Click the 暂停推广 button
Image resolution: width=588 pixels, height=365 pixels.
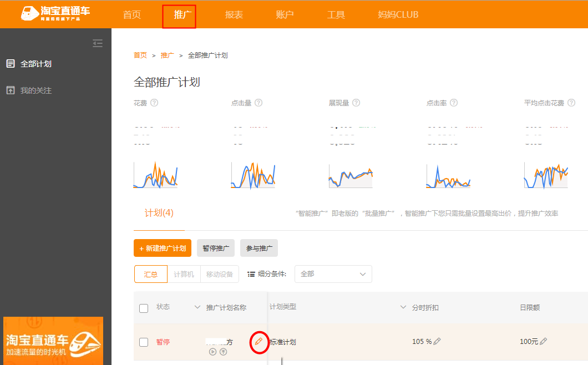tap(216, 248)
